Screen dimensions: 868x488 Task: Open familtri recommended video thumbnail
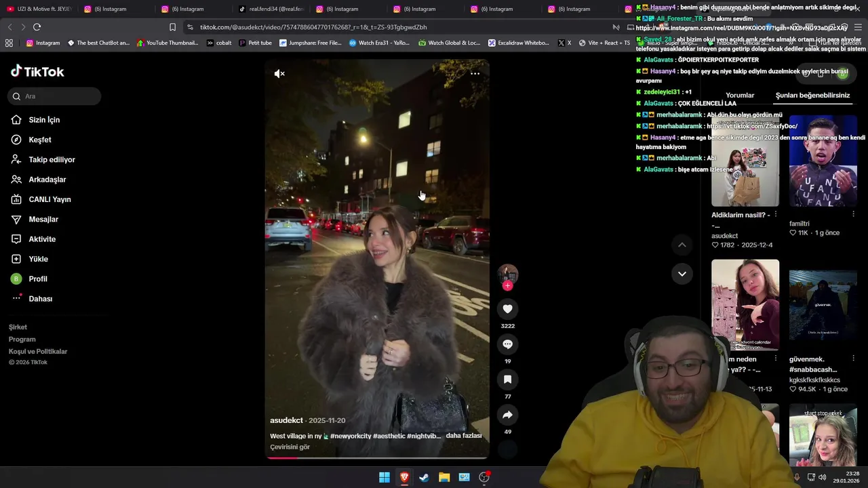tap(823, 161)
